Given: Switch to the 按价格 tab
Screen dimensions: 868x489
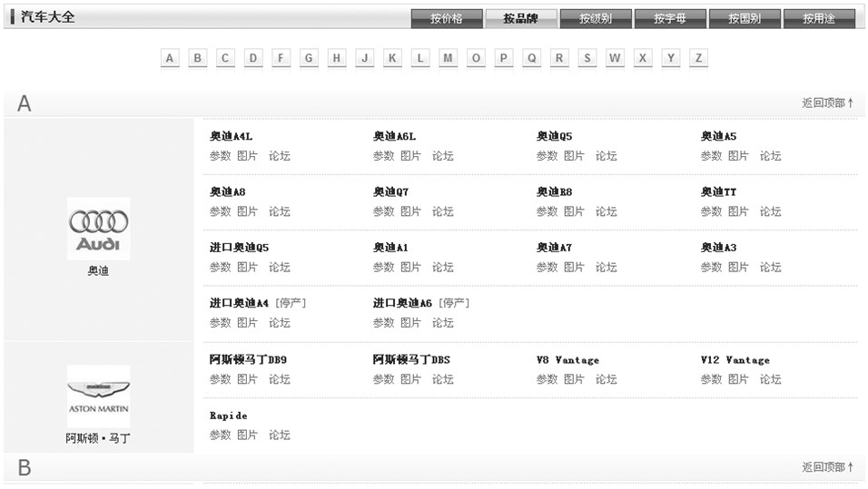Looking at the screenshot, I should tap(447, 18).
